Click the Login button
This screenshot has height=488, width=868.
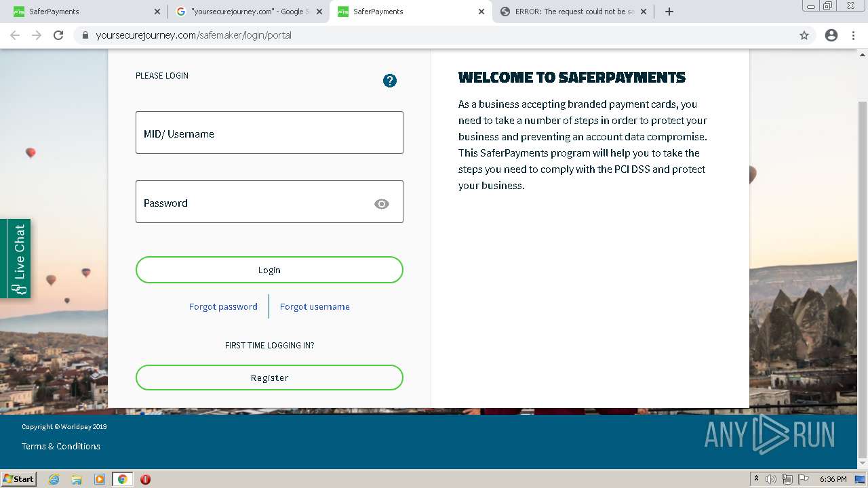pos(269,270)
